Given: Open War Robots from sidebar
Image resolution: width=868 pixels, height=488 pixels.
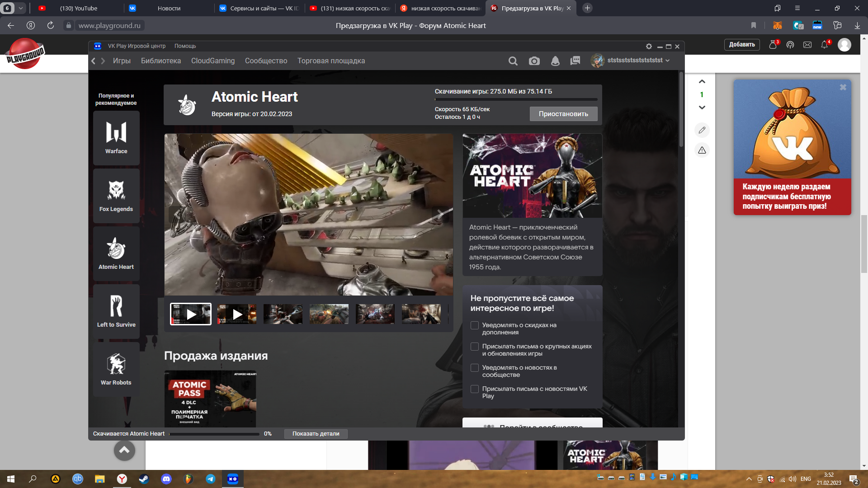Looking at the screenshot, I should pos(116,369).
